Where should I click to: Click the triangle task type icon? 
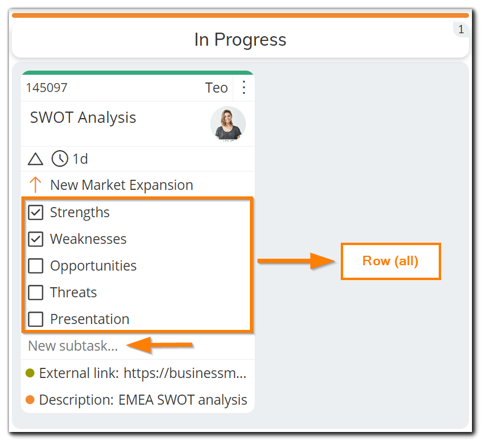pos(36,158)
